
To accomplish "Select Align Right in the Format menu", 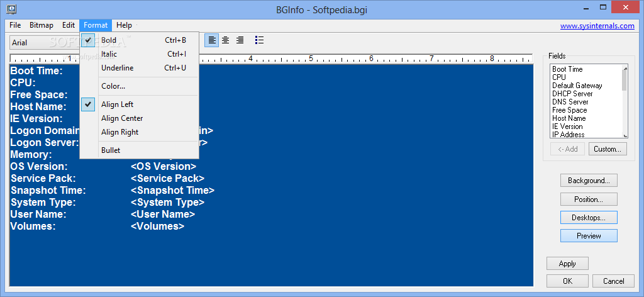I will (139, 132).
